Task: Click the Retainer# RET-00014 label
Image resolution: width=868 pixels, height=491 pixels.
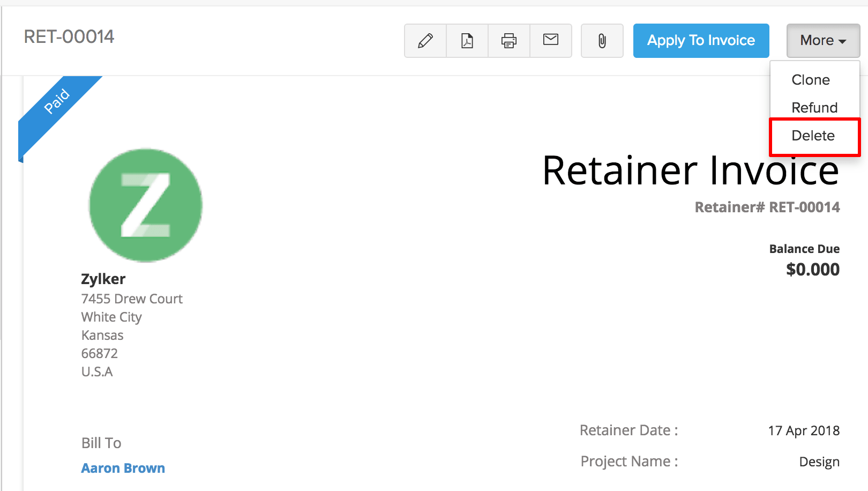Action: pyautogui.click(x=767, y=207)
